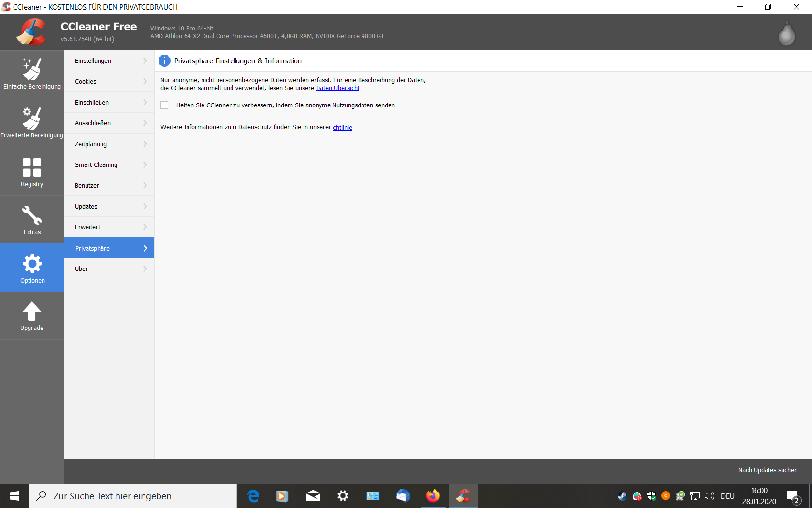Click the green-check arrows icon in the tray

coord(681,496)
